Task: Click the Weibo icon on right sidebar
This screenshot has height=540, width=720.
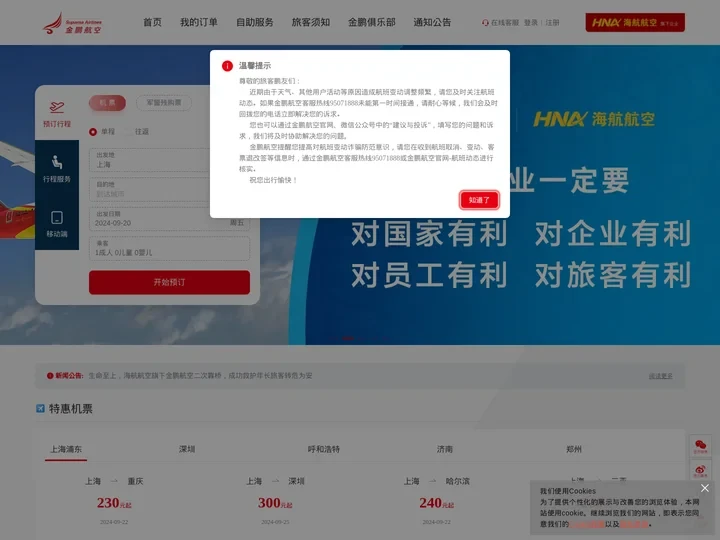Action: [700, 470]
